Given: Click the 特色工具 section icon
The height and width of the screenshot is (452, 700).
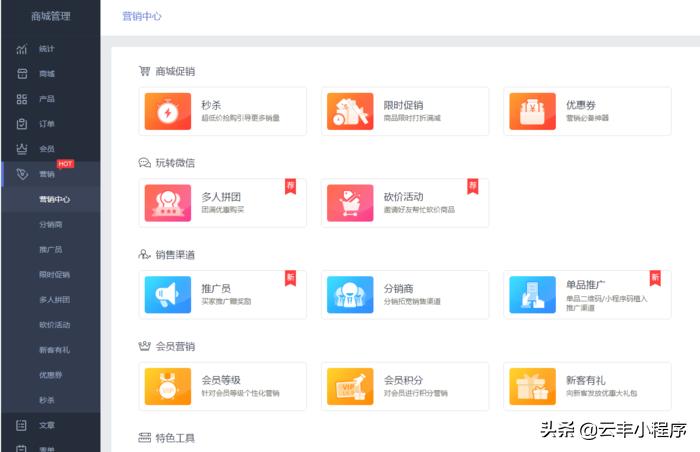Looking at the screenshot, I should [x=144, y=438].
